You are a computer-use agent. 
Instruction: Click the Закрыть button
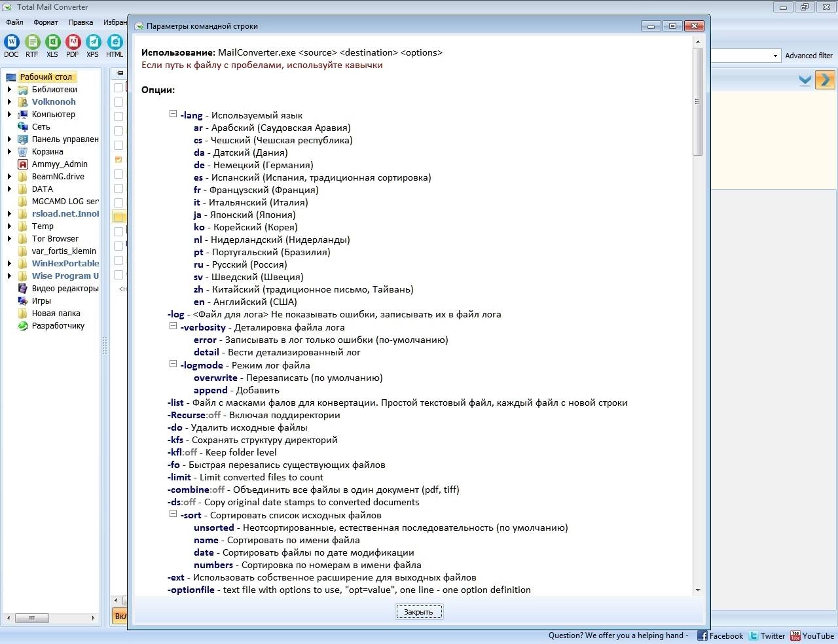[x=419, y=612]
